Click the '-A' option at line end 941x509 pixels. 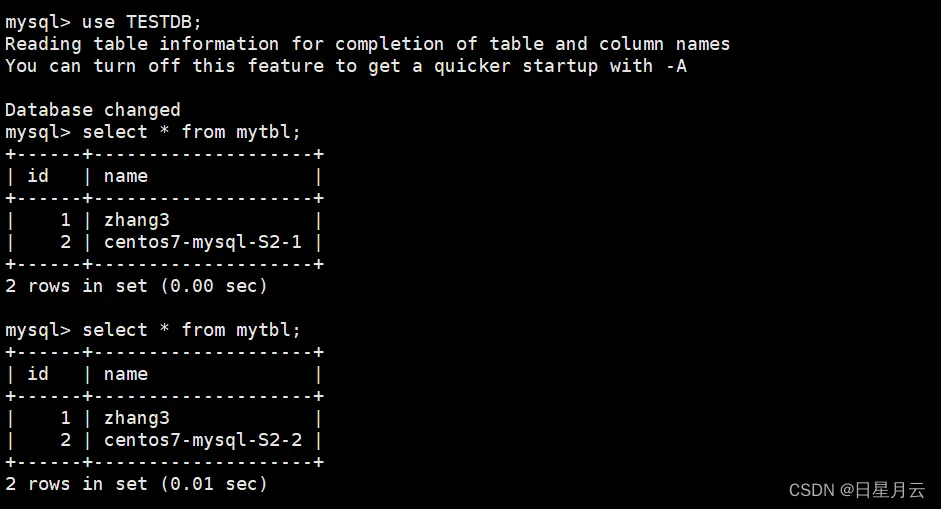pos(675,66)
